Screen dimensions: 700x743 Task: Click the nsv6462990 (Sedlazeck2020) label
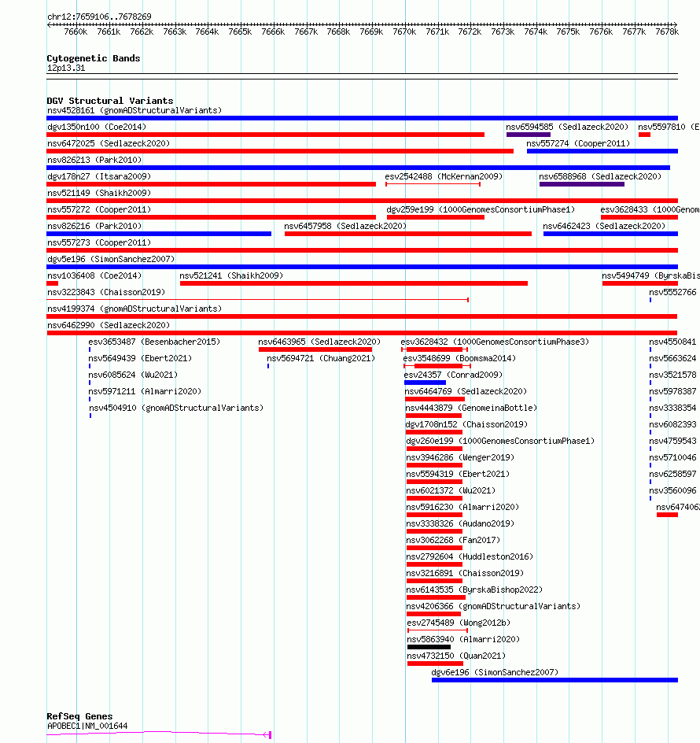point(109,326)
